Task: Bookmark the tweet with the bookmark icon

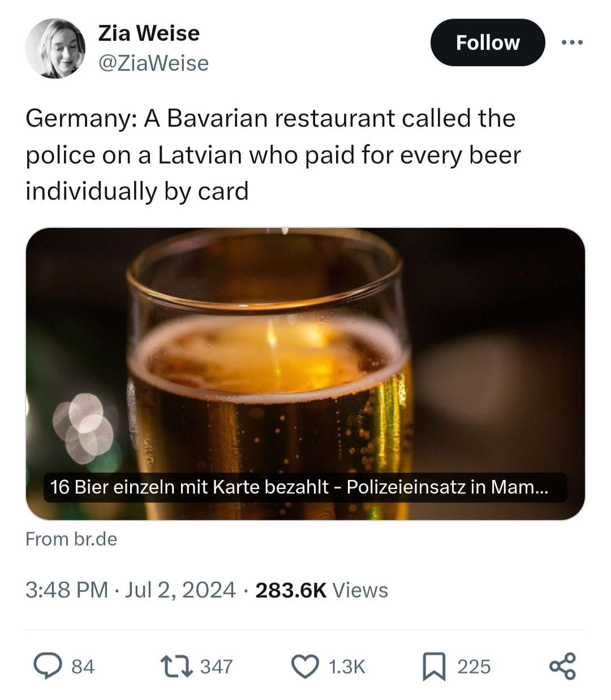Action: click(x=434, y=666)
